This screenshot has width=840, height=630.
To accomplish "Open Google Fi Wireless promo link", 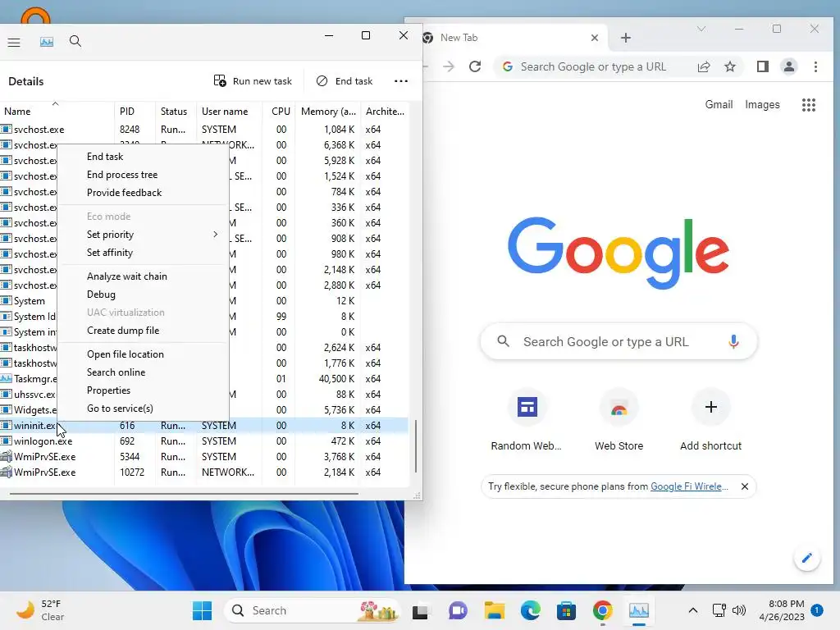I will pos(689,486).
